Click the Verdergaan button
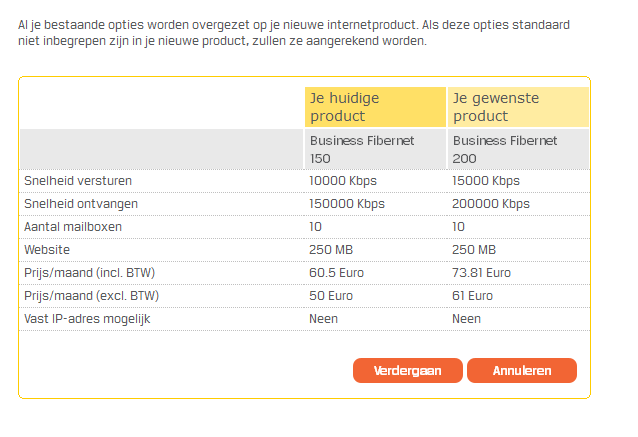 (x=407, y=370)
